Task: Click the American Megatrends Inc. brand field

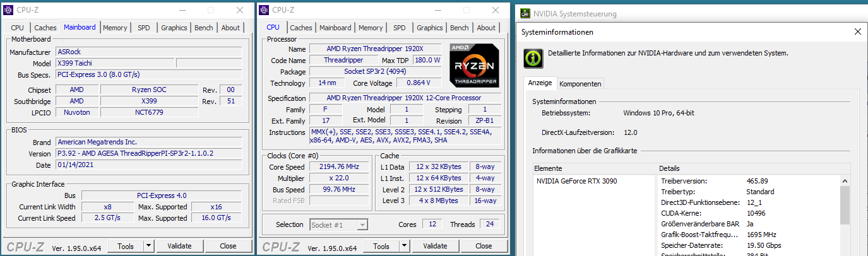Action: click(x=148, y=142)
